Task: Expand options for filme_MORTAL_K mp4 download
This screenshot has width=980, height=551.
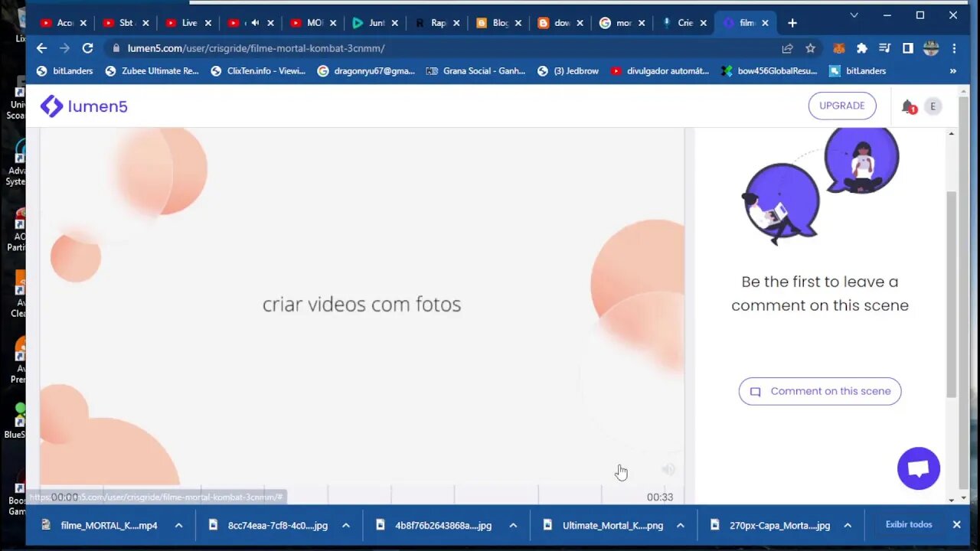Action: click(x=178, y=526)
